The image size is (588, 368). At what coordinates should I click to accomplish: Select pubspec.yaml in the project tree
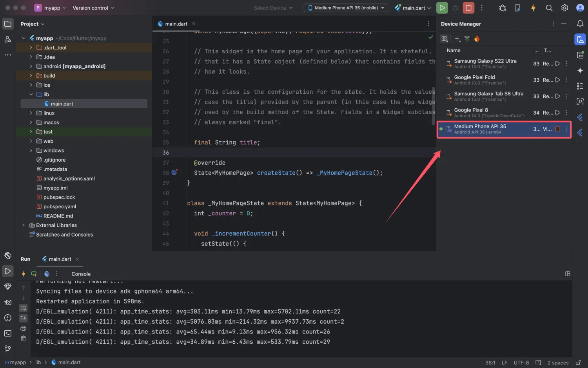(x=60, y=207)
